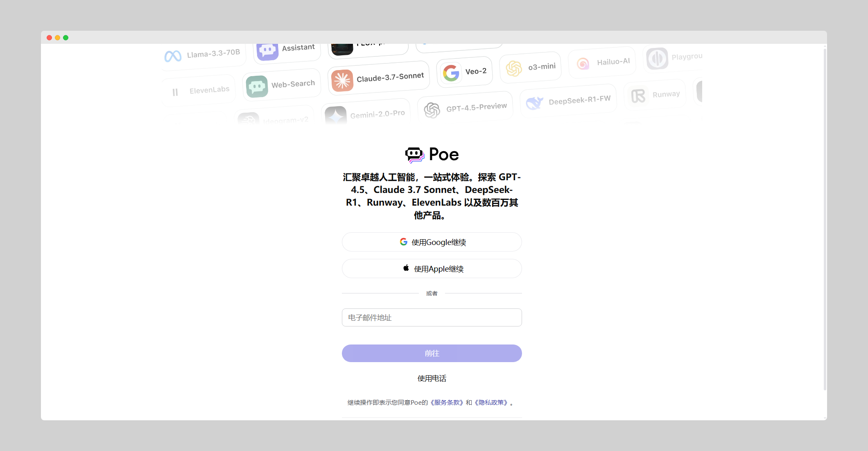Click the Runway R icon
This screenshot has height=451, width=868.
point(638,96)
